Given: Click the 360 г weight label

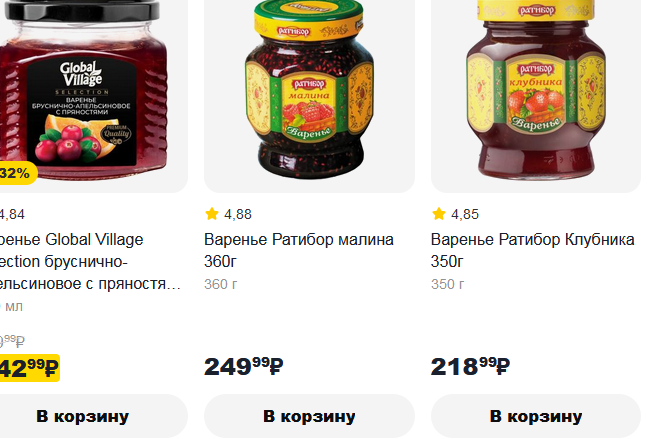Looking at the screenshot, I should [221, 284].
